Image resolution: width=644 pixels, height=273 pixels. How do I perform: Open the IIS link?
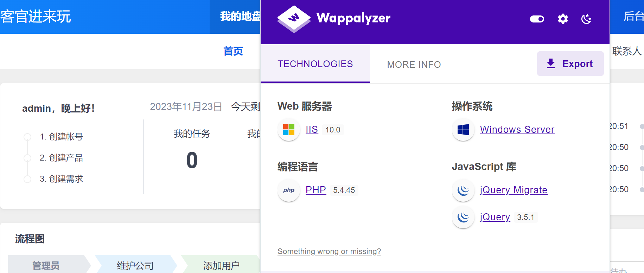tap(312, 130)
